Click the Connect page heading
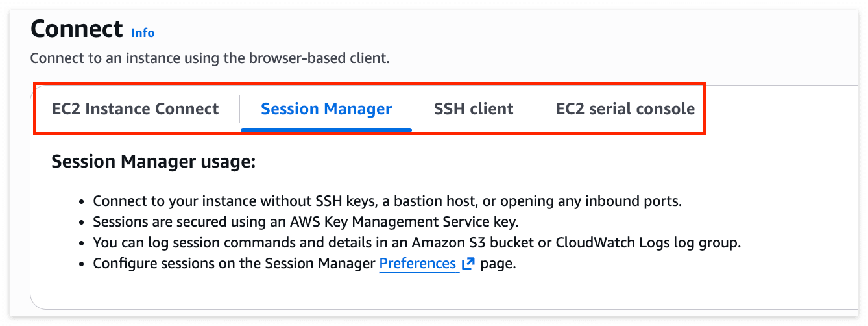868x326 pixels. tap(77, 29)
